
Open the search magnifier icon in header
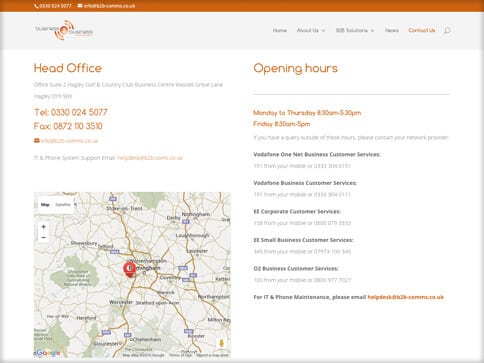click(x=447, y=31)
